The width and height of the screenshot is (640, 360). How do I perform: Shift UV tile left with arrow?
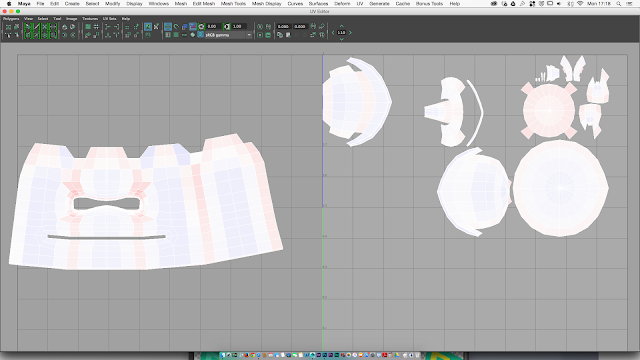click(x=333, y=33)
